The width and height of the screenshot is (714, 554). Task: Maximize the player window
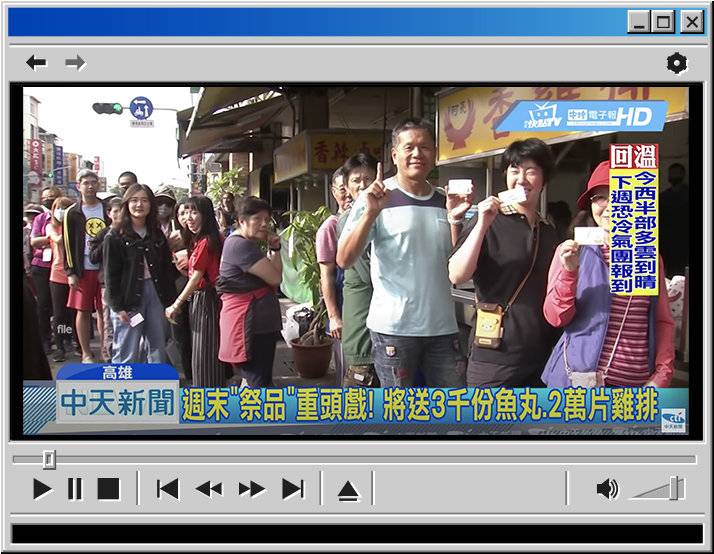pos(663,22)
